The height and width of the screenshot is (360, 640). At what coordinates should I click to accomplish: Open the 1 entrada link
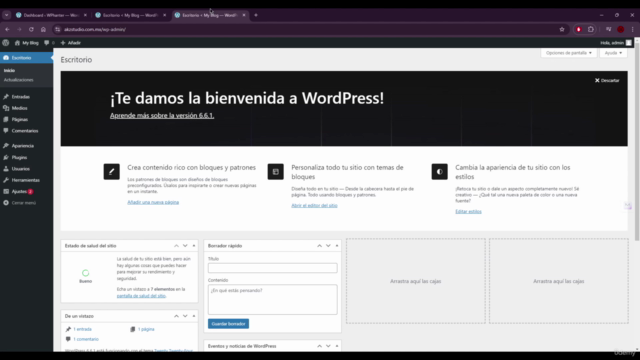tap(82, 329)
